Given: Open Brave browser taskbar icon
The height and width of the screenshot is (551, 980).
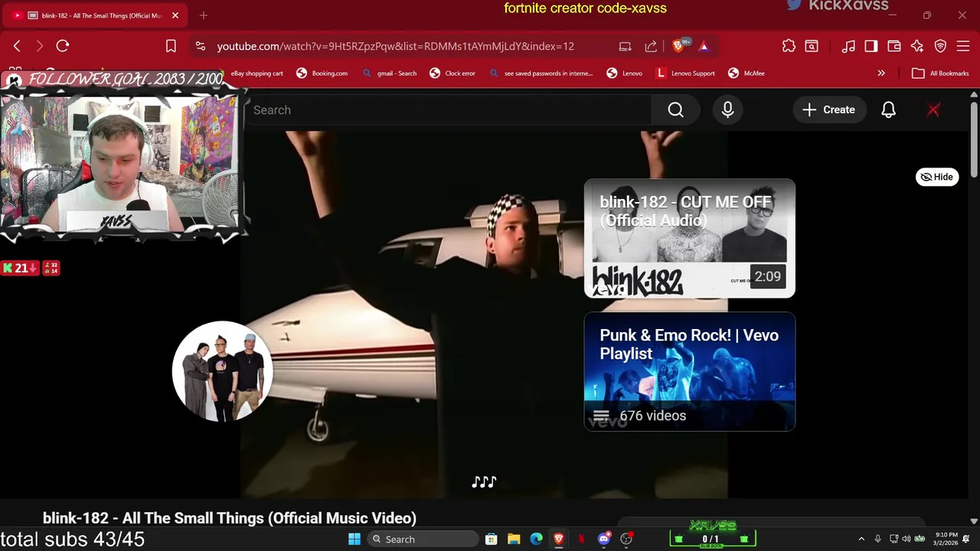Looking at the screenshot, I should 559,540.
